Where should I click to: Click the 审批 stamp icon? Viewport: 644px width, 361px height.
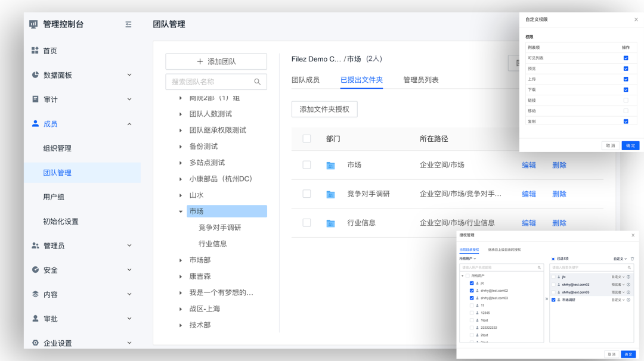pyautogui.click(x=35, y=318)
